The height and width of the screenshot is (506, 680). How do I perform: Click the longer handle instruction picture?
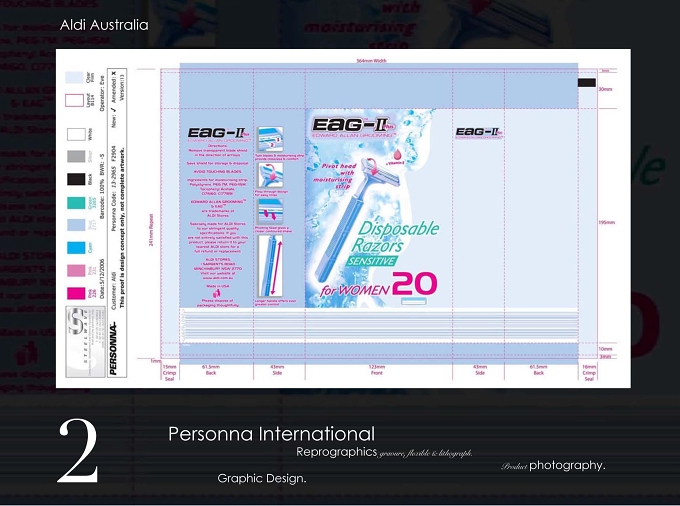[x=270, y=266]
